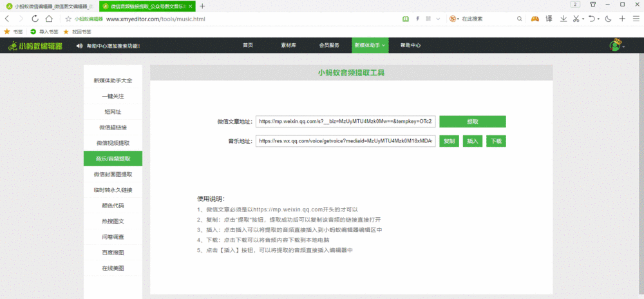This screenshot has width=644, height=299.
Task: Expand the scissors tool dropdown arrow
Action: coord(583,19)
